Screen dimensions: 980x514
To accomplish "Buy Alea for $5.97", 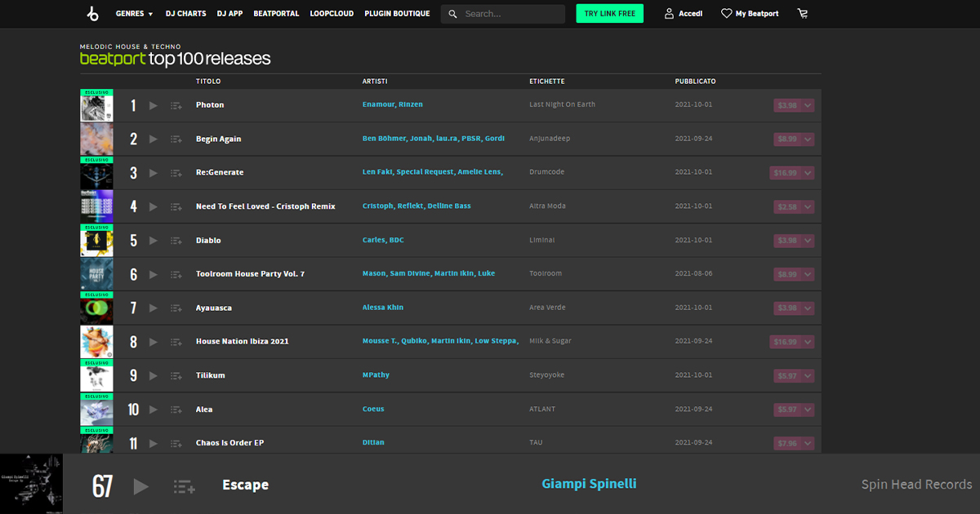I will coord(787,410).
